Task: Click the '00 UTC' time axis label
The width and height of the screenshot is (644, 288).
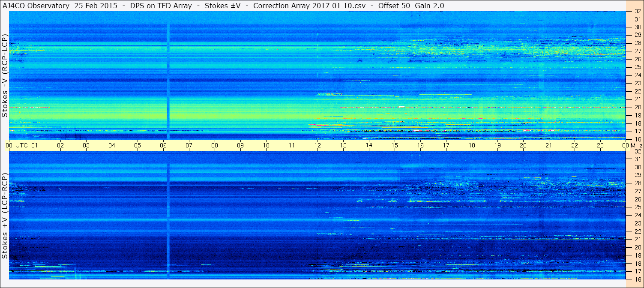Action: click(x=17, y=145)
